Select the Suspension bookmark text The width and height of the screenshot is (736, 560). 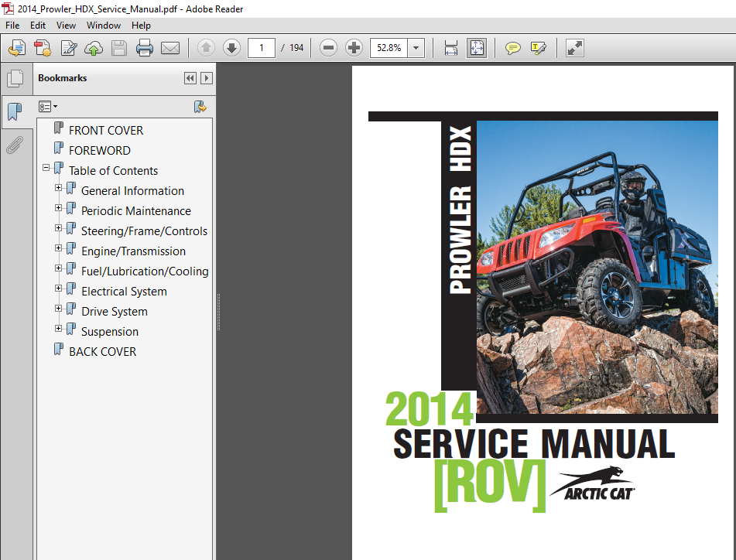(110, 332)
